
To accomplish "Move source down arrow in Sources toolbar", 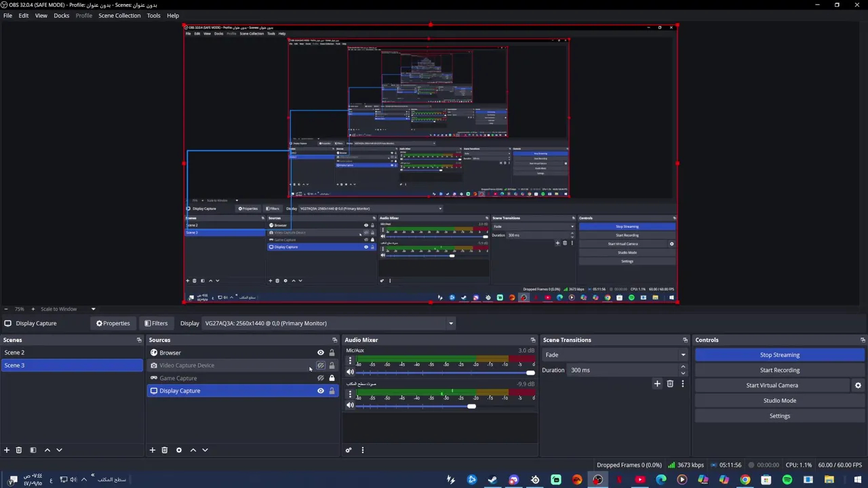I will 205,450.
